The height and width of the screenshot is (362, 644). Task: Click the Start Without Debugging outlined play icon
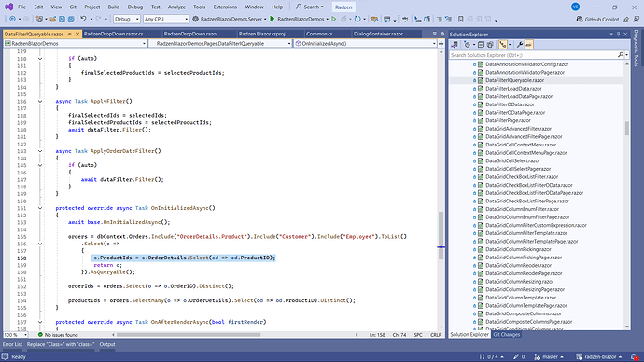(x=334, y=19)
